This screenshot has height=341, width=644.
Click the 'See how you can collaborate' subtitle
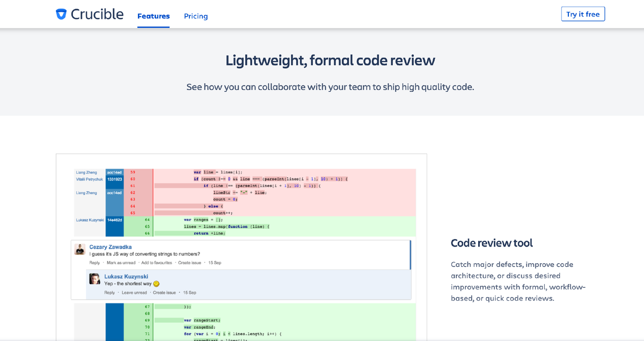pyautogui.click(x=330, y=87)
